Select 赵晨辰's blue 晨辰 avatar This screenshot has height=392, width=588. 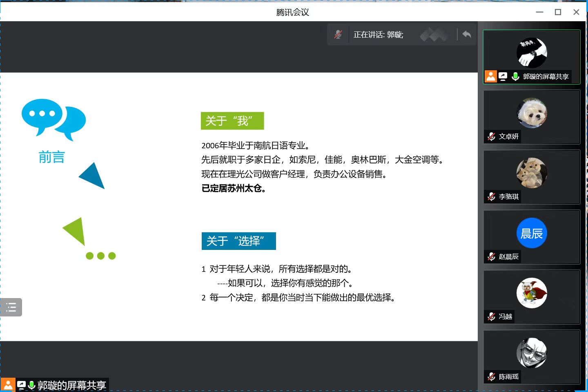pos(532,233)
